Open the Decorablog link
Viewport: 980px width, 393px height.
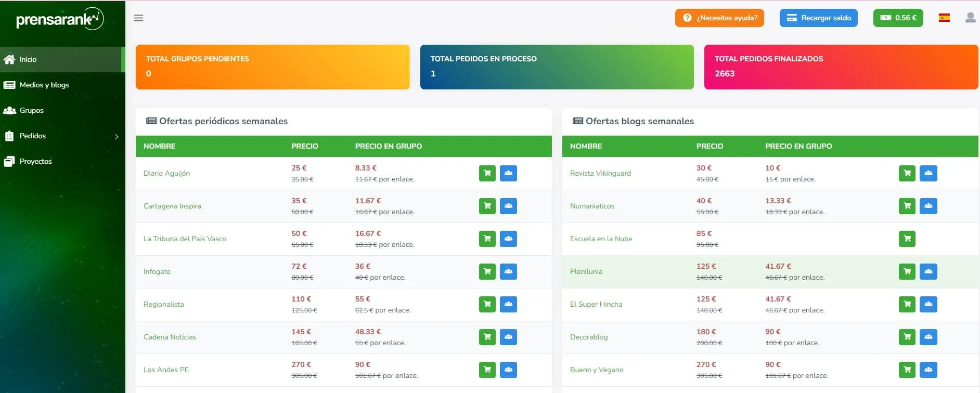[x=589, y=337]
